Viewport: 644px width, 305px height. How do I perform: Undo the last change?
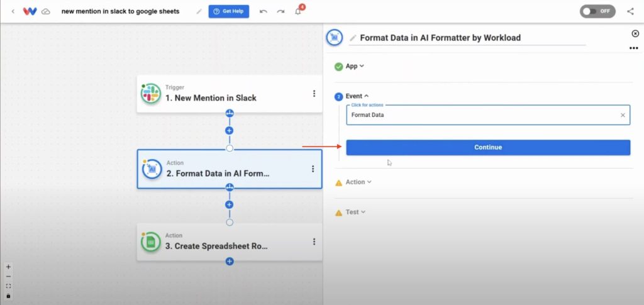point(264,11)
